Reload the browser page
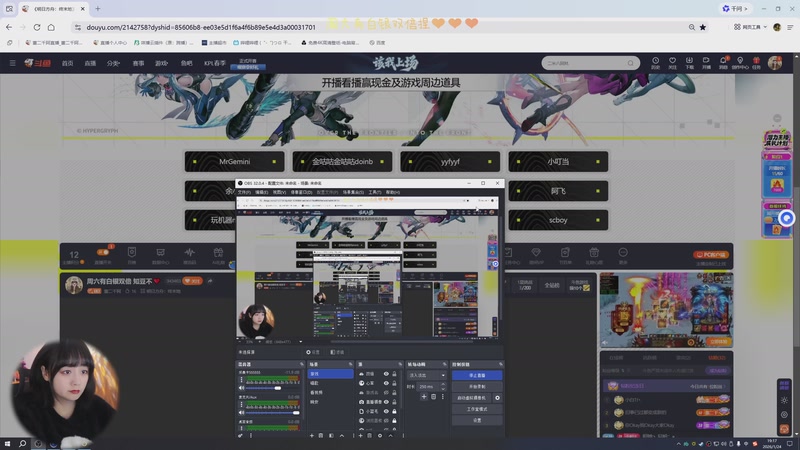Screen dimensions: 800x450 (x=37, y=27)
